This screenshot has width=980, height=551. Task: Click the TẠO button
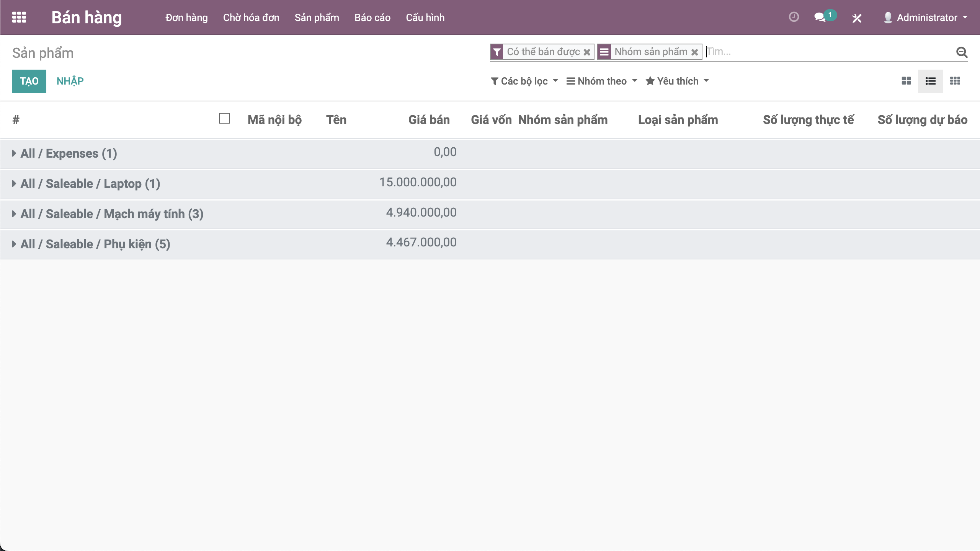pos(29,81)
